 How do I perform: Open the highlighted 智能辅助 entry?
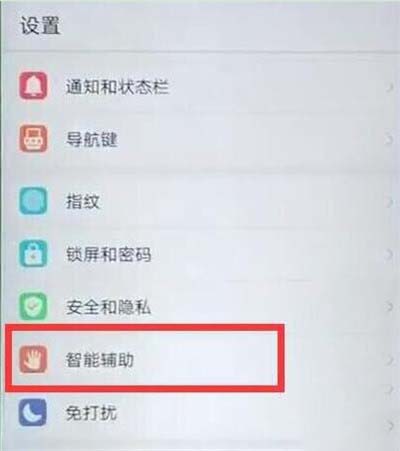[x=145, y=357]
